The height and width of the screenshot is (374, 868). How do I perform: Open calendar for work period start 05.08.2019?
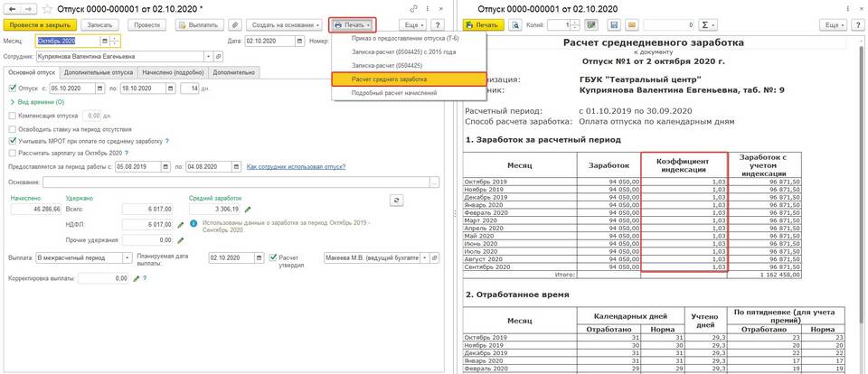(x=166, y=166)
